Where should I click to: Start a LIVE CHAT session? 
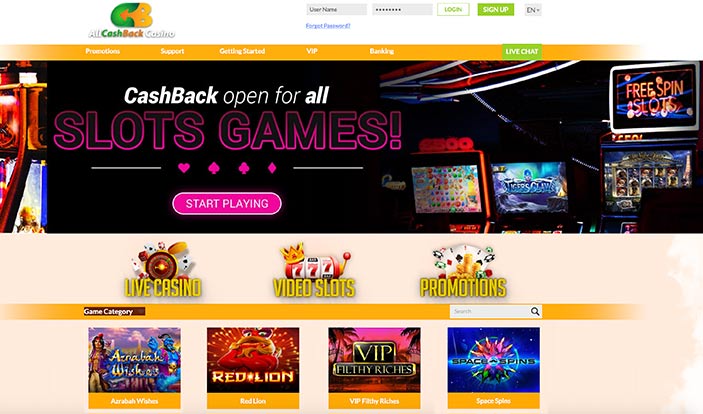point(522,52)
